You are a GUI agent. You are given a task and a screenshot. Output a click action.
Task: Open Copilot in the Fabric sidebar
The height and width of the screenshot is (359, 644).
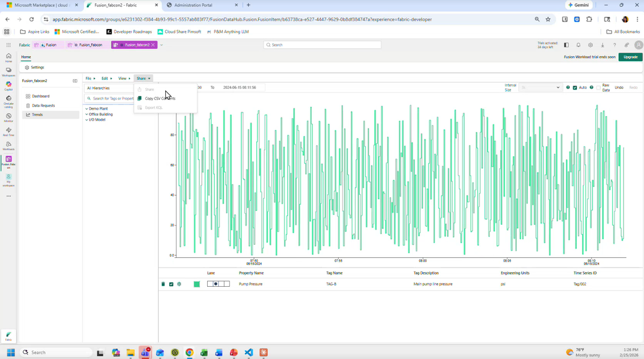point(8,86)
